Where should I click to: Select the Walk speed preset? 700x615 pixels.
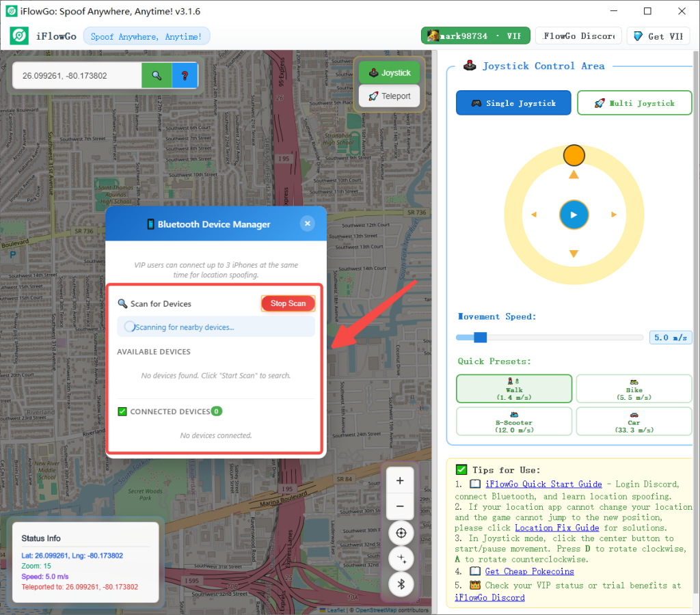[x=514, y=389]
